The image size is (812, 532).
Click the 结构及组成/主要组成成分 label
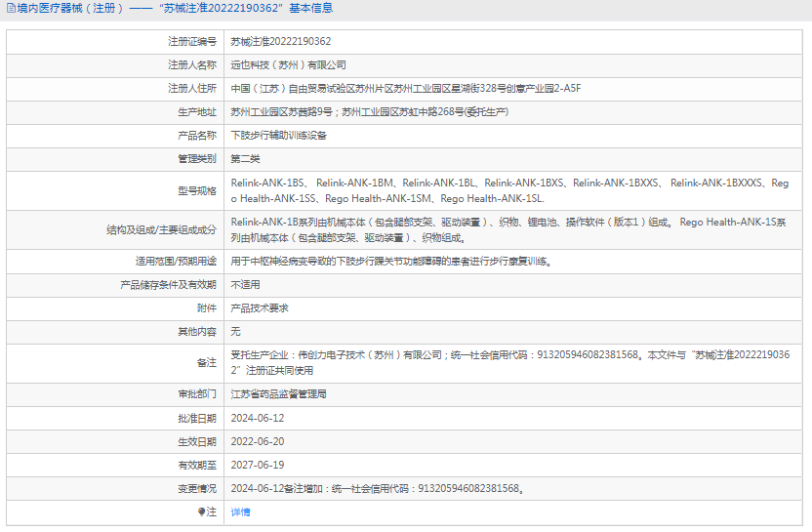pos(161,230)
